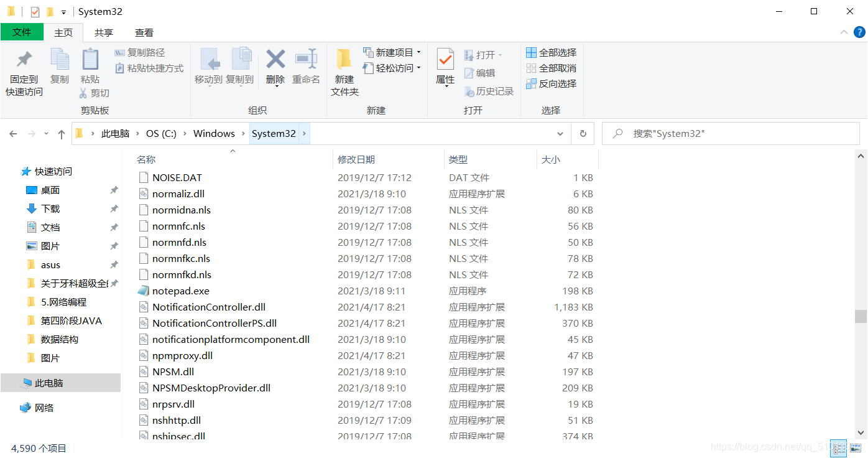This screenshot has width=868, height=458.
Task: Open the Easy access (轻松访问) dropdown
Action: 392,68
